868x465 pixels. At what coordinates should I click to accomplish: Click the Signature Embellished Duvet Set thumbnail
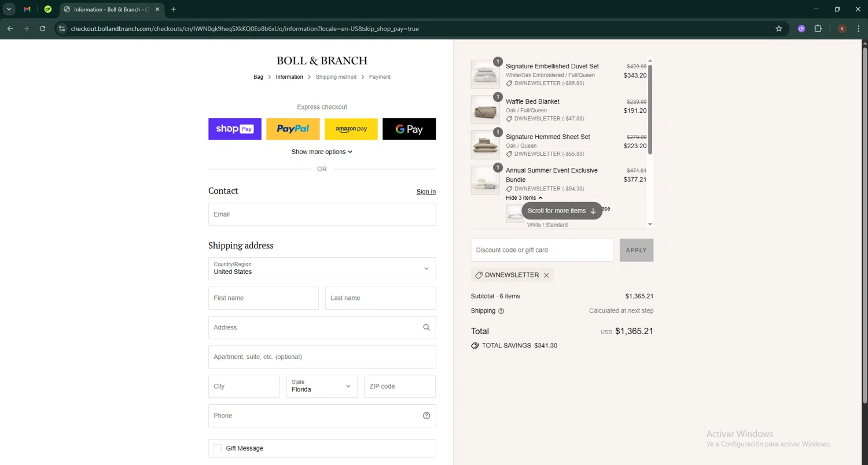tap(485, 75)
